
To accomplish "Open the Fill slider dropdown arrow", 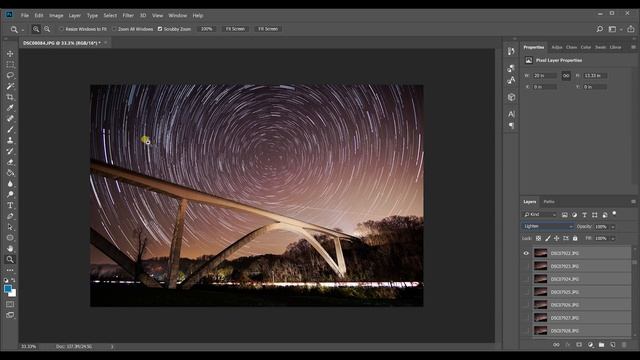I will pos(613,238).
